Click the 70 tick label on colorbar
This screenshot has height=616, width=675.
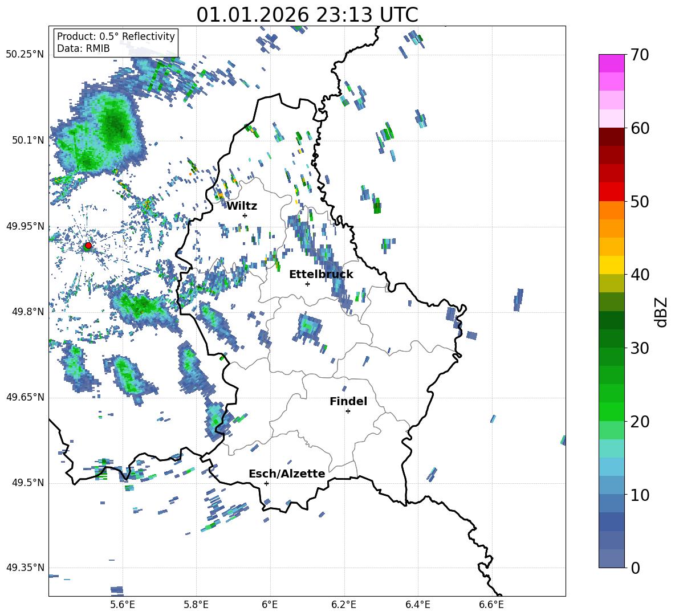[x=640, y=55]
